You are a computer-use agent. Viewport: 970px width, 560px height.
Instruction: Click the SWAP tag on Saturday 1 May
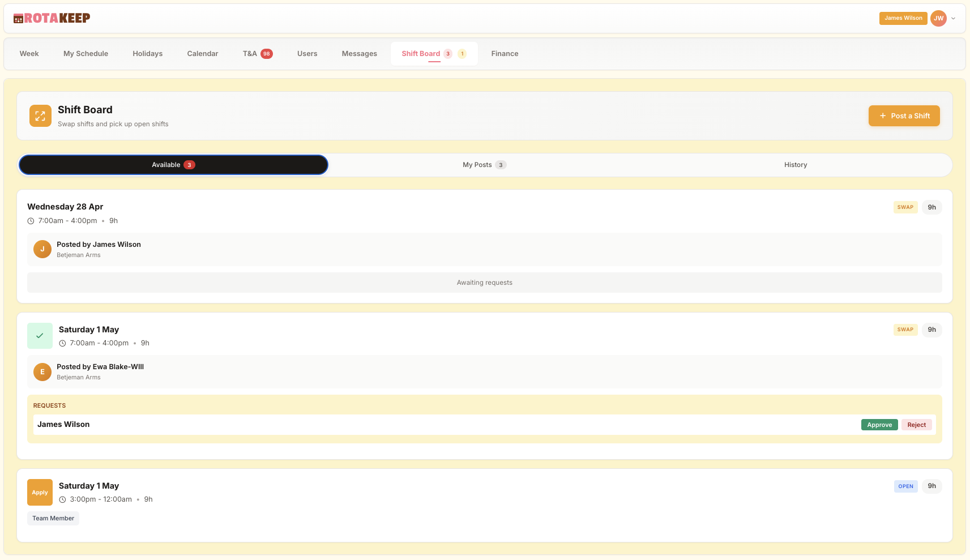(905, 330)
